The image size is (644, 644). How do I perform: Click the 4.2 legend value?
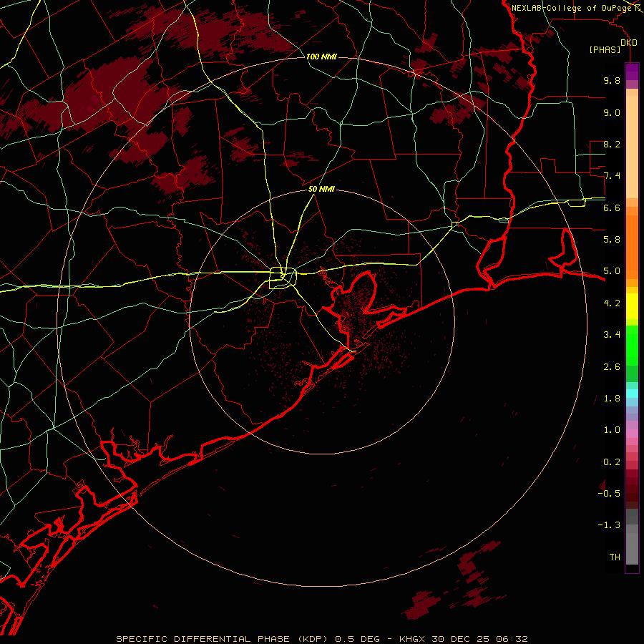pos(612,303)
